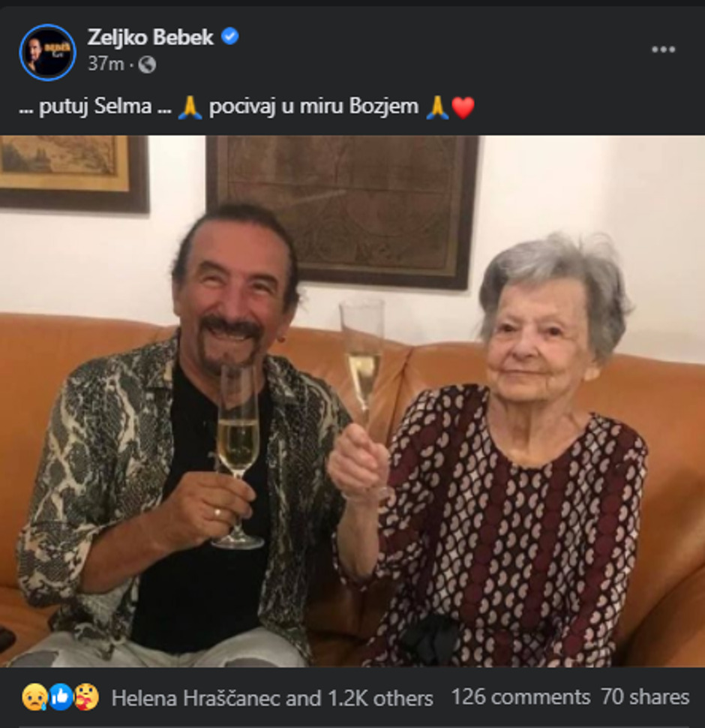Show who reacted: Helena Hraščanec and 1.2K others
Image resolution: width=705 pixels, height=728 pixels.
(x=272, y=698)
